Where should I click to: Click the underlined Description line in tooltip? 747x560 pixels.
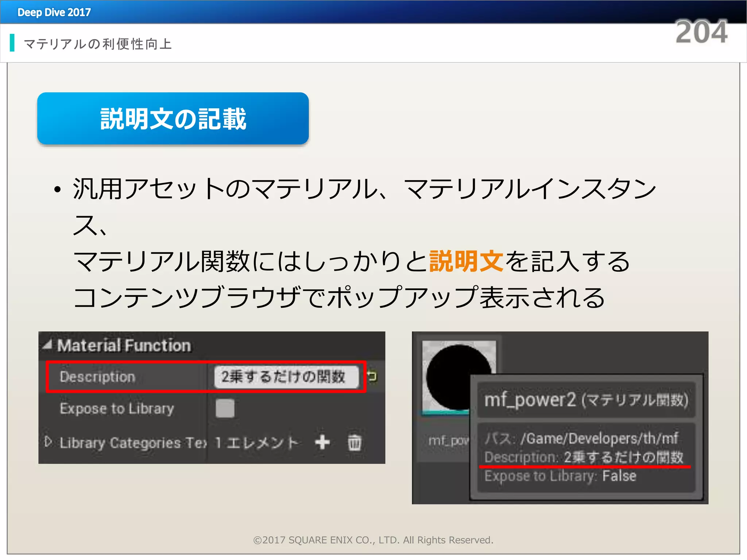584,457
